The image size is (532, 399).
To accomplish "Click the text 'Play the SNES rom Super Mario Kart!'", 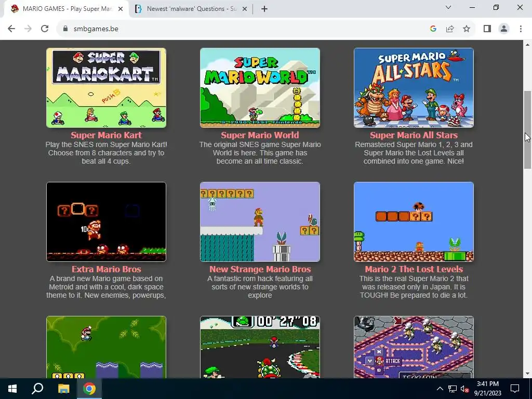I will pos(106,144).
